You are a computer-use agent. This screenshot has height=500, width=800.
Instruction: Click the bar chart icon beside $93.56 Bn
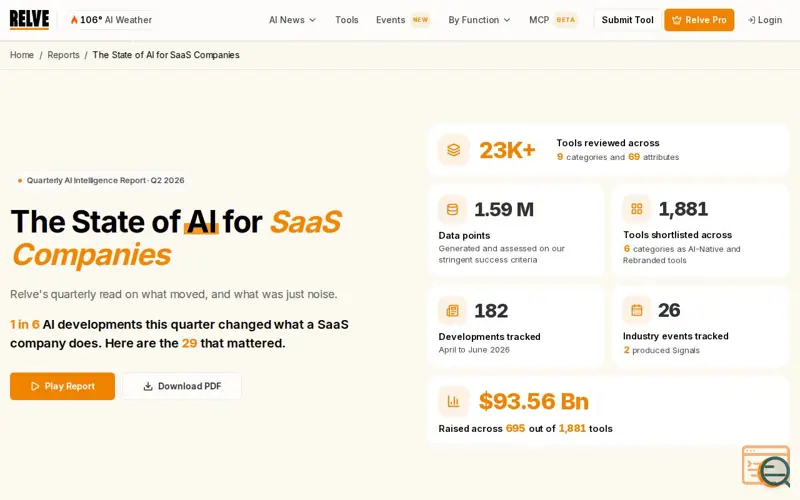pyautogui.click(x=454, y=402)
